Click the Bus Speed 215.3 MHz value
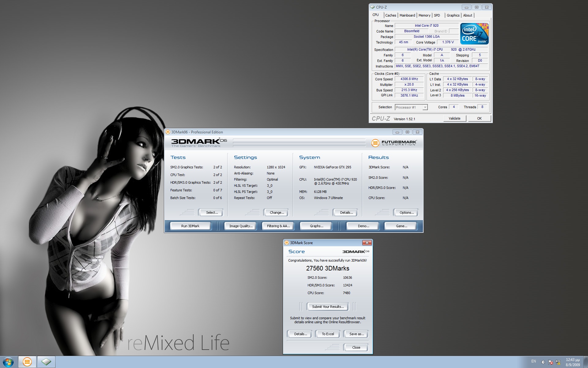Screen dimensions: 588x368 pyautogui.click(x=409, y=90)
